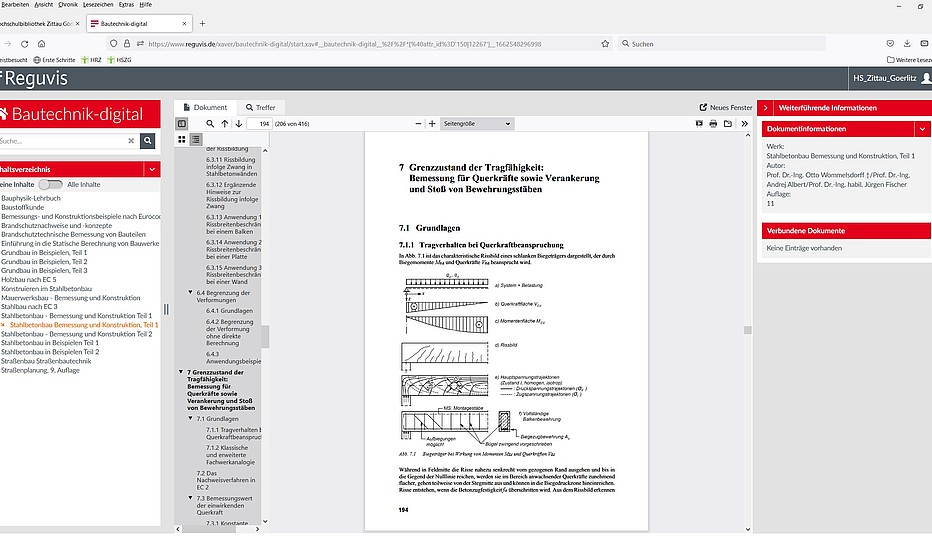Click the PDF page vertical scrollbar thumb
Image resolution: width=932 pixels, height=548 pixels.
tap(748, 330)
